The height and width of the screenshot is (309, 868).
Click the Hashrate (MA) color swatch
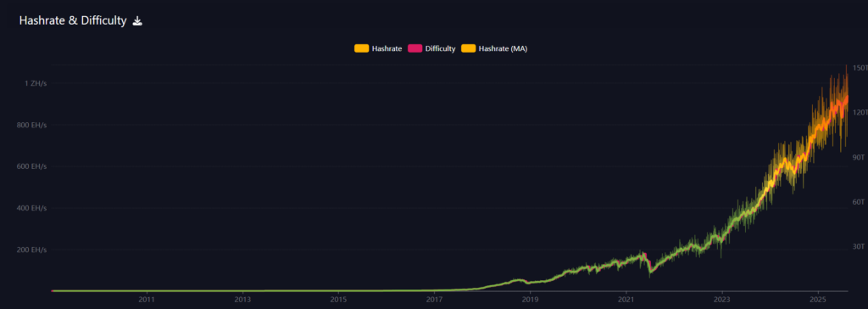[469, 49]
